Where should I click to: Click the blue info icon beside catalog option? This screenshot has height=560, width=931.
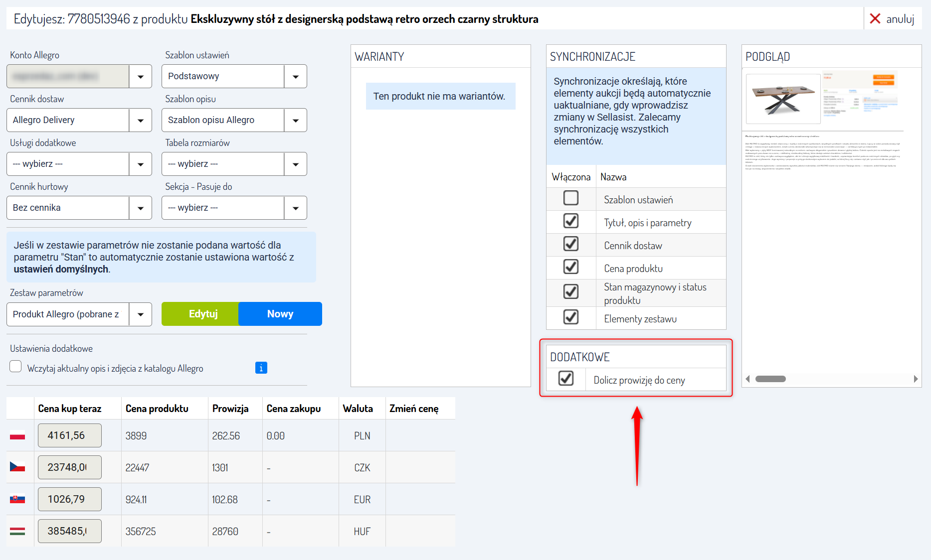261,368
